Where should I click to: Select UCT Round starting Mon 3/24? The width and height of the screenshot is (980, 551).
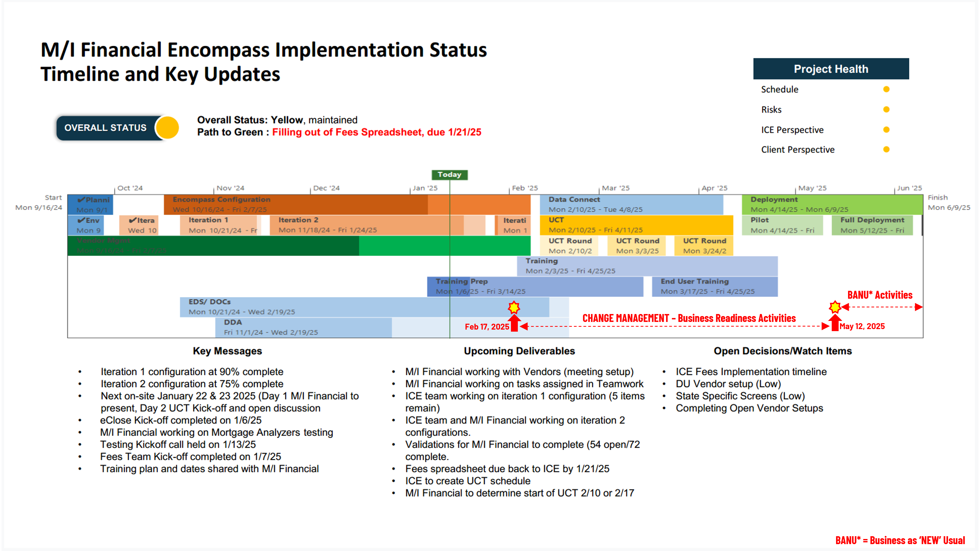(703, 246)
